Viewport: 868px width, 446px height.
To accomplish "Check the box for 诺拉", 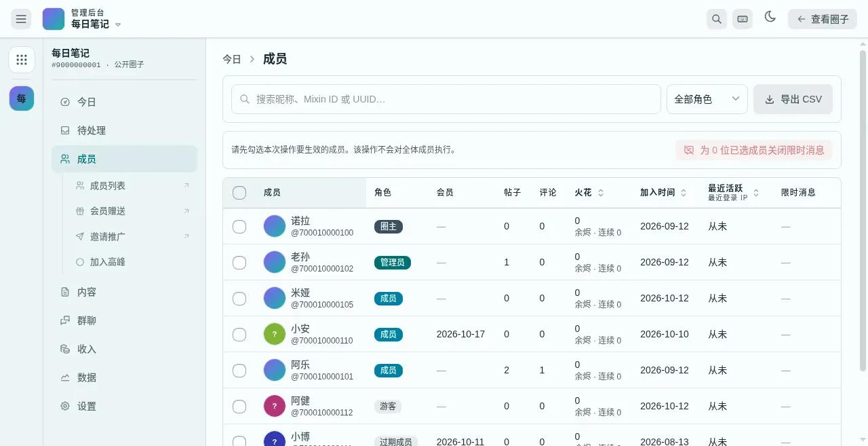I will point(239,227).
